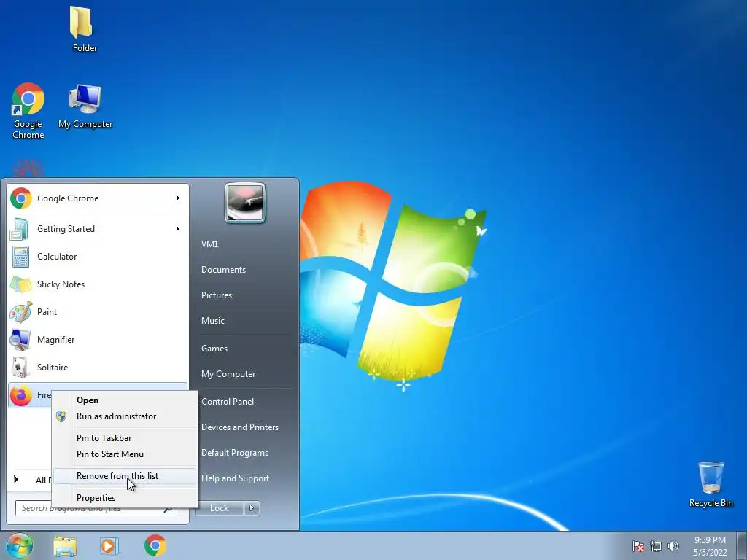
Task: Open Default Programs
Action: [234, 453]
